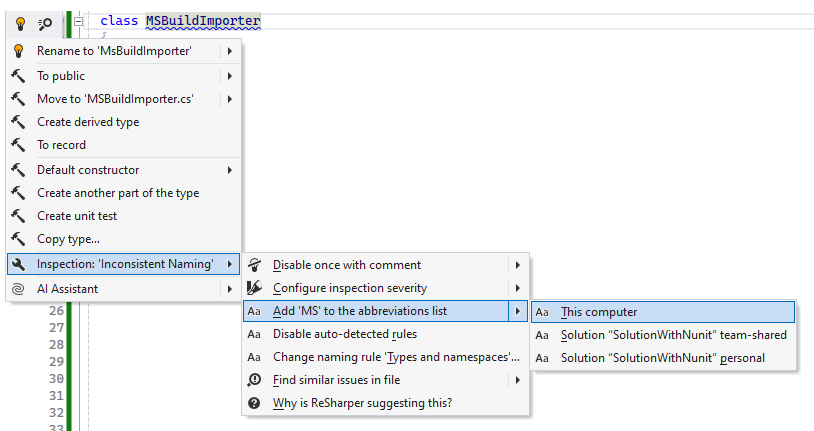Image resolution: width=814 pixels, height=431 pixels.
Task: Click the Disable once with comment icon
Action: point(254,265)
